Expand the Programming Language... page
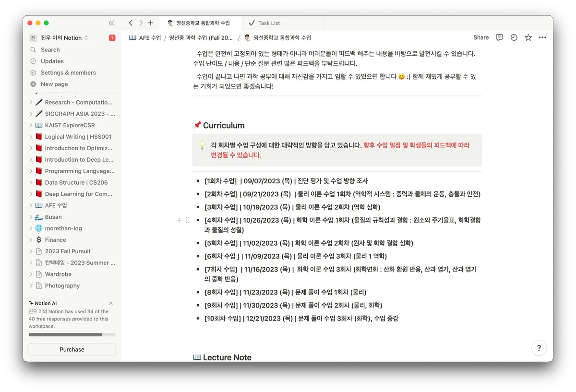 coord(31,171)
